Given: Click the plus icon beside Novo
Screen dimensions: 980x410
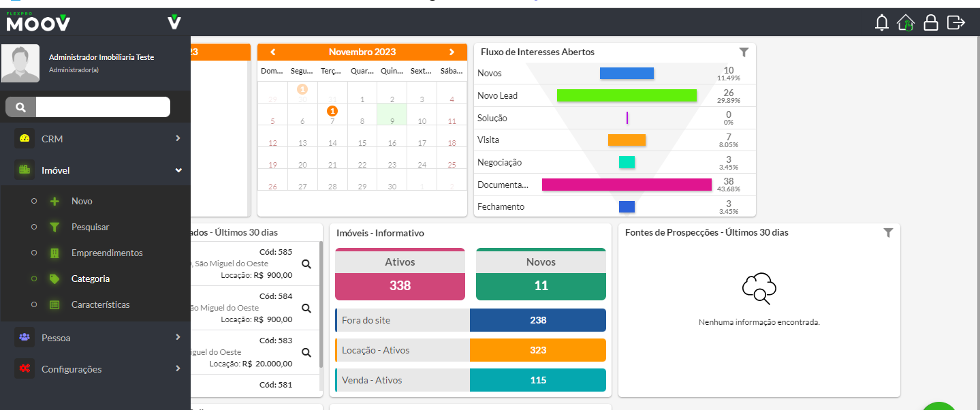Looking at the screenshot, I should tap(54, 202).
